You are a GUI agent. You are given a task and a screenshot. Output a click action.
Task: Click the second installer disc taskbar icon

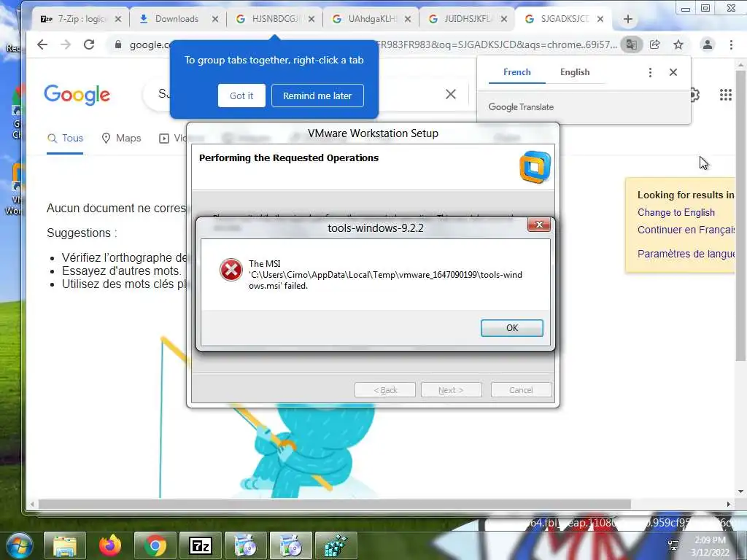coord(290,545)
